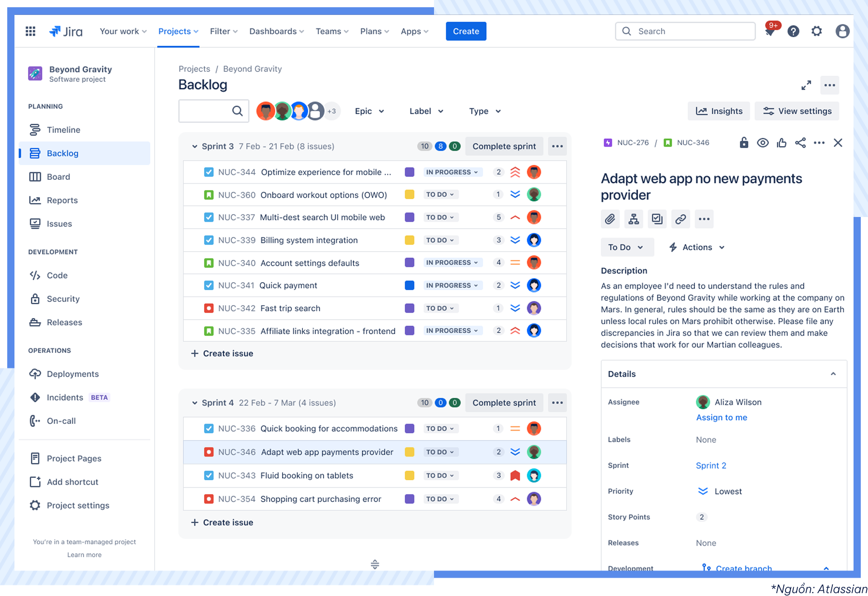Open more issue toolbar options ellipsis
Image resolution: width=868 pixels, height=596 pixels.
704,219
